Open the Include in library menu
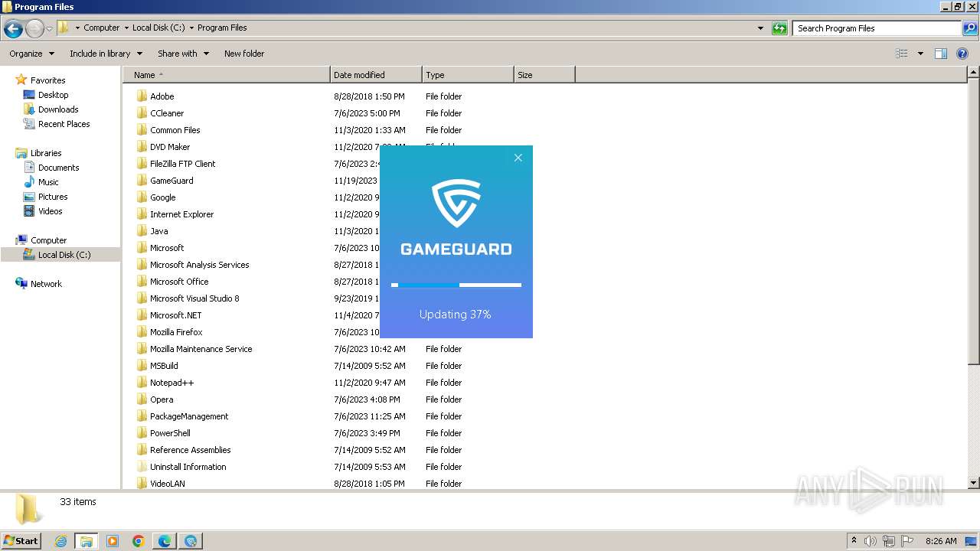Image resolution: width=980 pixels, height=551 pixels. pyautogui.click(x=106, y=54)
